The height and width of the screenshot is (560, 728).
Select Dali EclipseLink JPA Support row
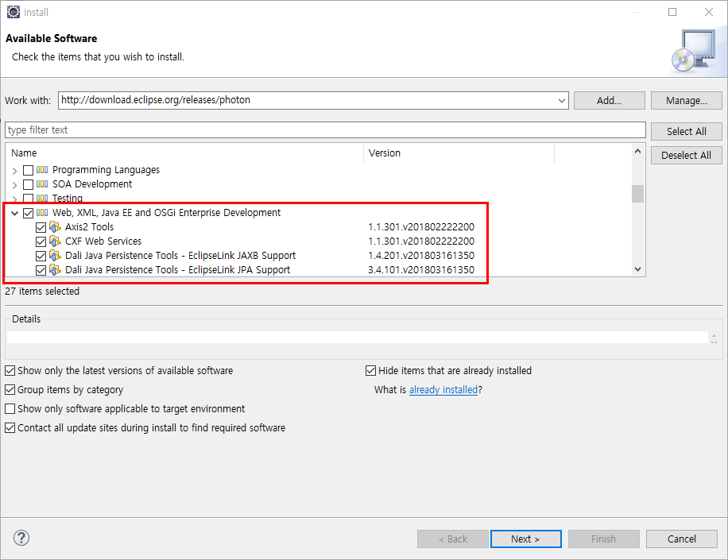point(177,270)
